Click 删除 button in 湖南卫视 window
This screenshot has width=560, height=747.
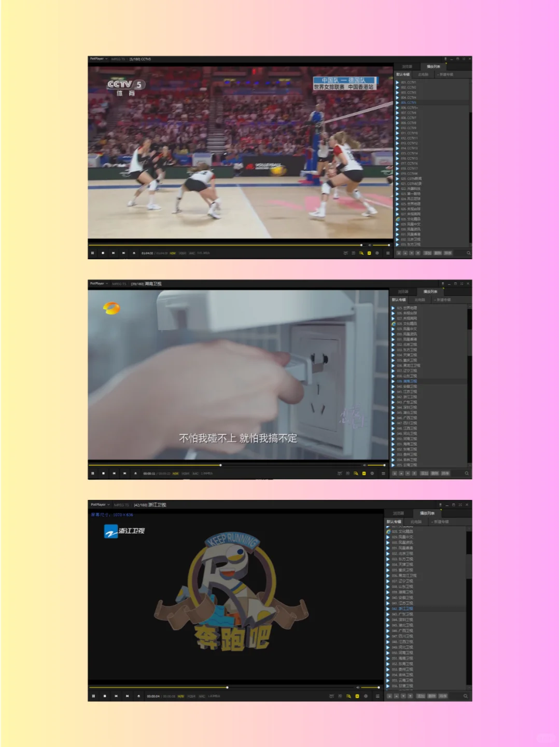[x=435, y=473]
